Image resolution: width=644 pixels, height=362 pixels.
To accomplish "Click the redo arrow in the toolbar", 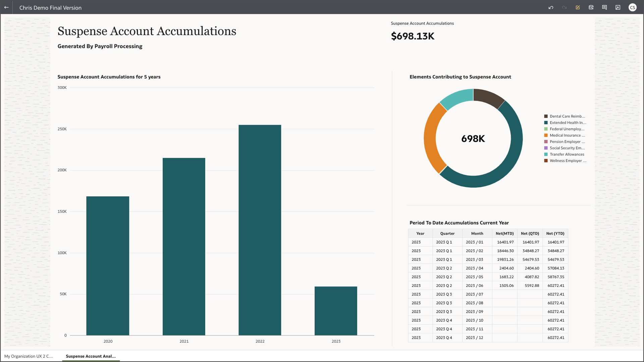I will click(x=564, y=7).
